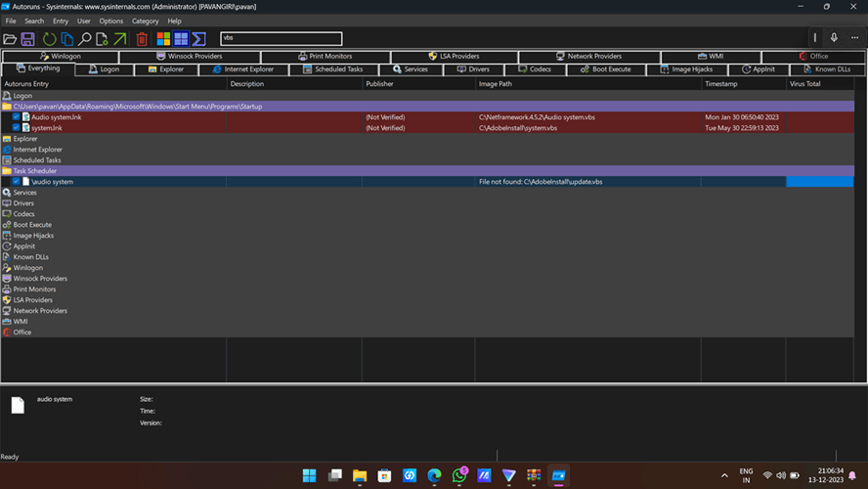Switch to the Explorer tab
This screenshot has height=489, width=868.
[x=166, y=69]
